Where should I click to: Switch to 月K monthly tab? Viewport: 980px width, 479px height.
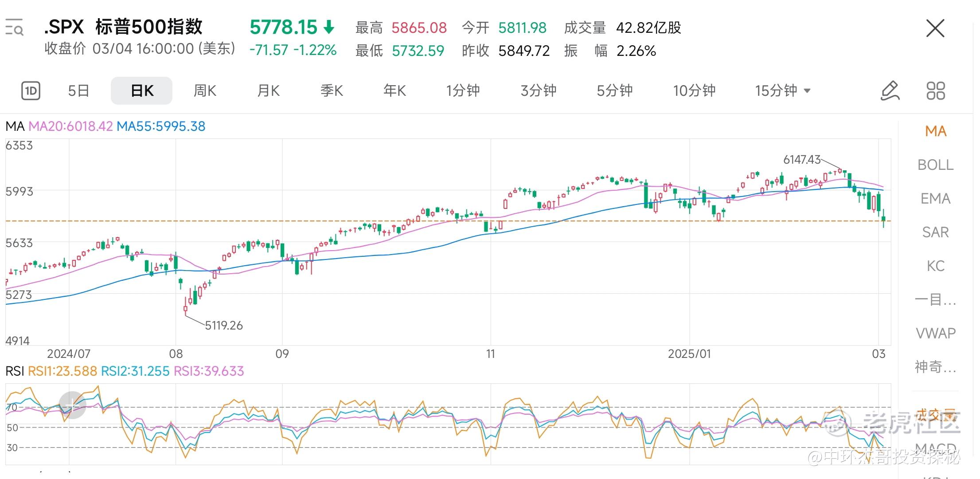pos(268,91)
